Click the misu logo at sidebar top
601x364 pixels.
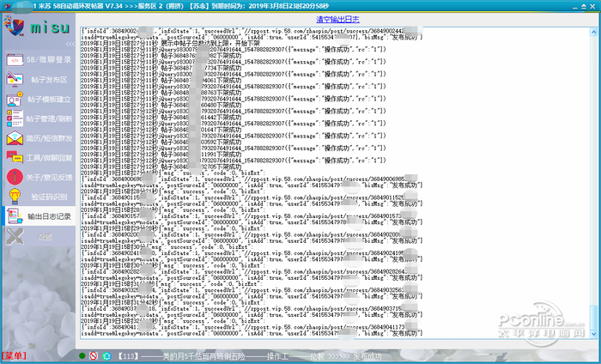click(38, 27)
